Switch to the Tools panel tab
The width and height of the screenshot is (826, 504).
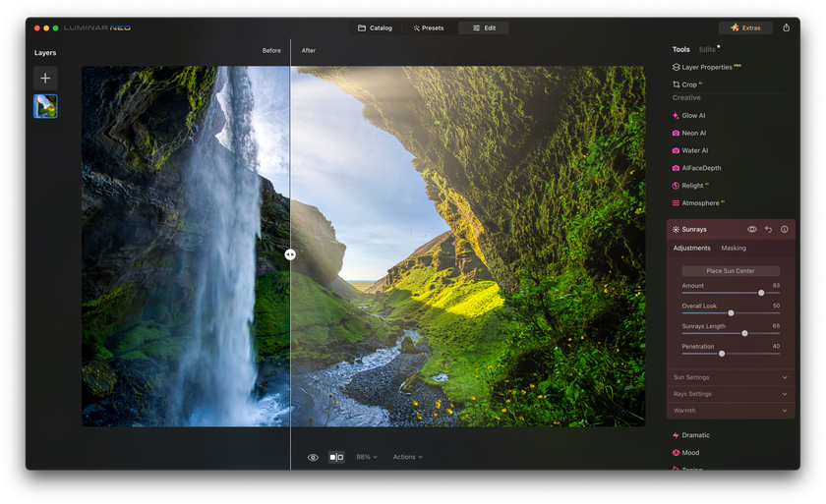(680, 49)
